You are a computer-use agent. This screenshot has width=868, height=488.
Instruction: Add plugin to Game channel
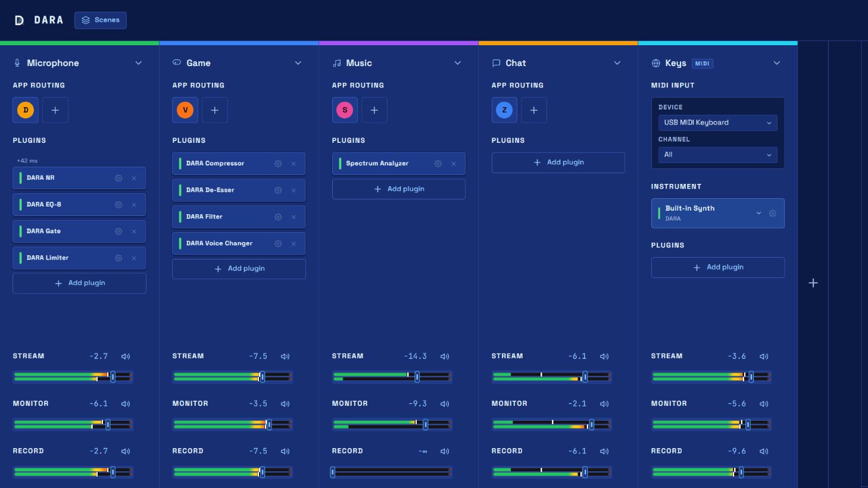239,269
